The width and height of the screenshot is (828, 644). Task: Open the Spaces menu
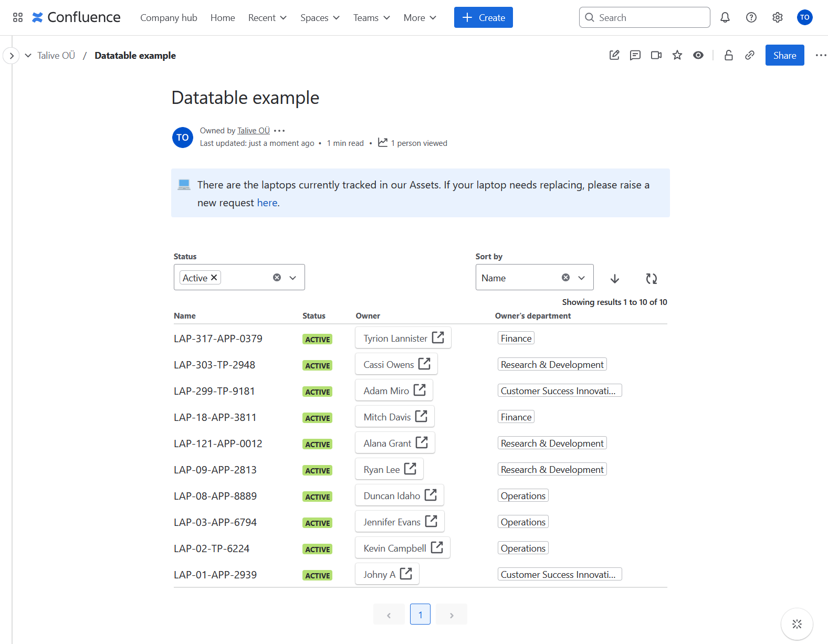click(x=320, y=18)
